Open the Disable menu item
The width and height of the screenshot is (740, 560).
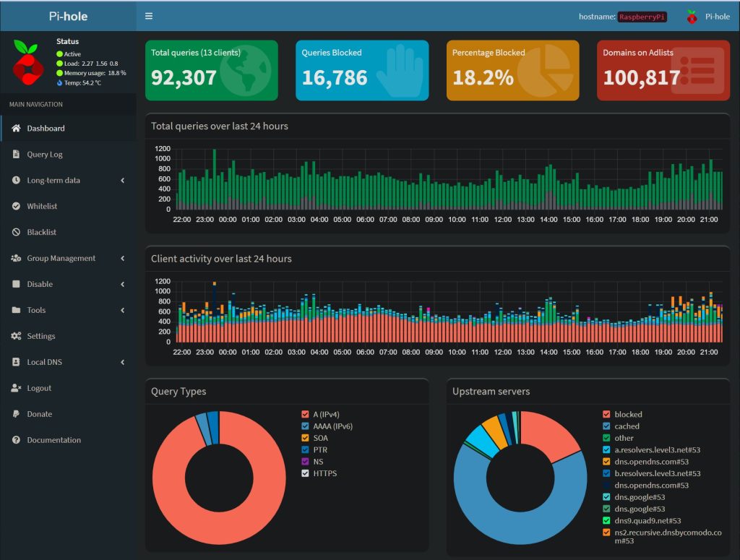coord(39,285)
